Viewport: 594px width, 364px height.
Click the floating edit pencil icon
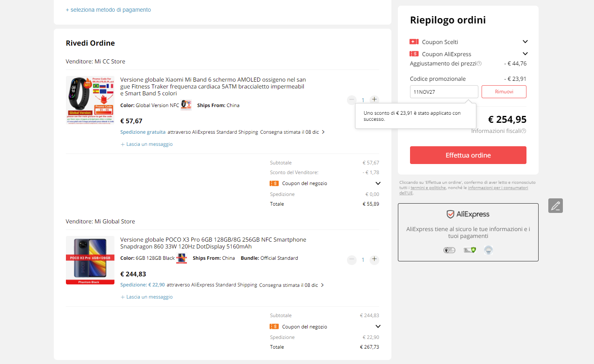pyautogui.click(x=556, y=206)
